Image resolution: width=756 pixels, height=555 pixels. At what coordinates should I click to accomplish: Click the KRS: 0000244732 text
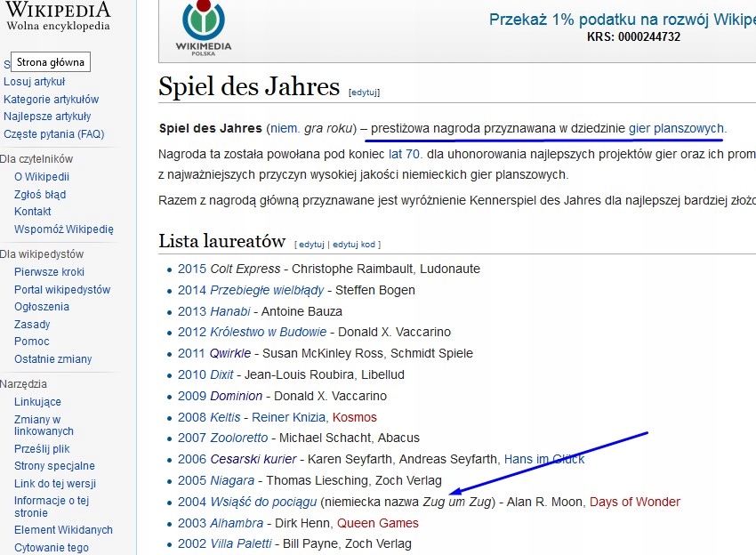point(633,37)
